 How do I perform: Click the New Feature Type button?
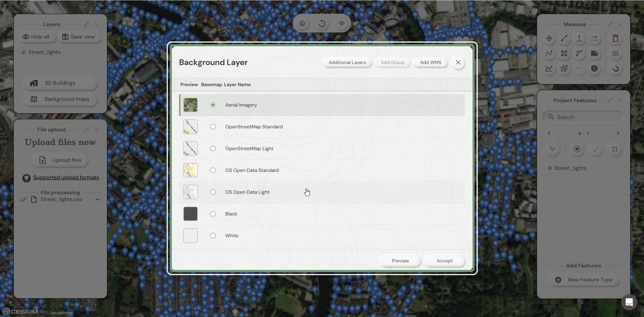pos(584,280)
